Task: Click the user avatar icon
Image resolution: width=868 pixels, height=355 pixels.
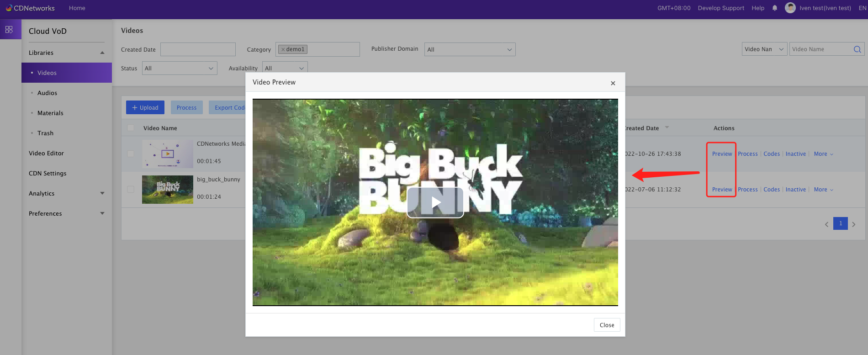Action: tap(790, 8)
